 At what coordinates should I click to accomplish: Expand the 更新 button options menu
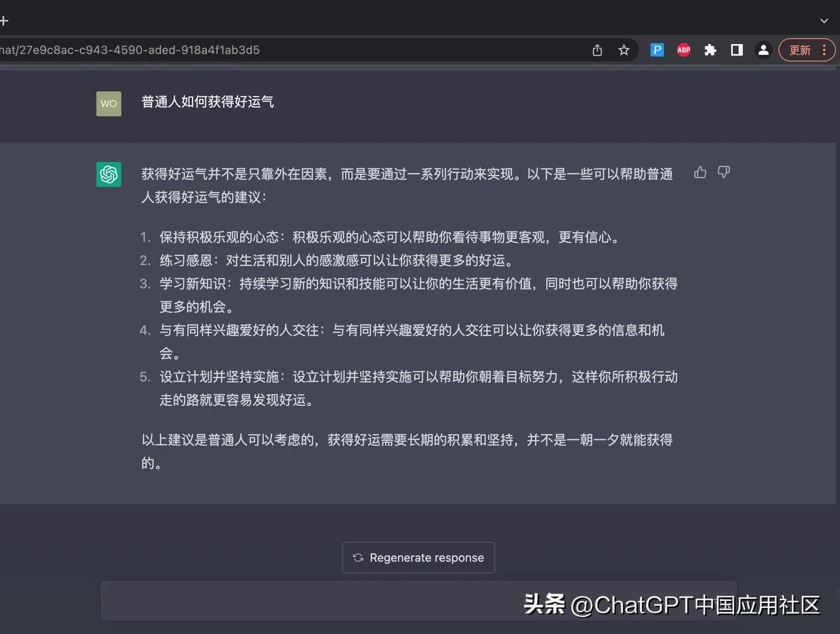tap(825, 50)
